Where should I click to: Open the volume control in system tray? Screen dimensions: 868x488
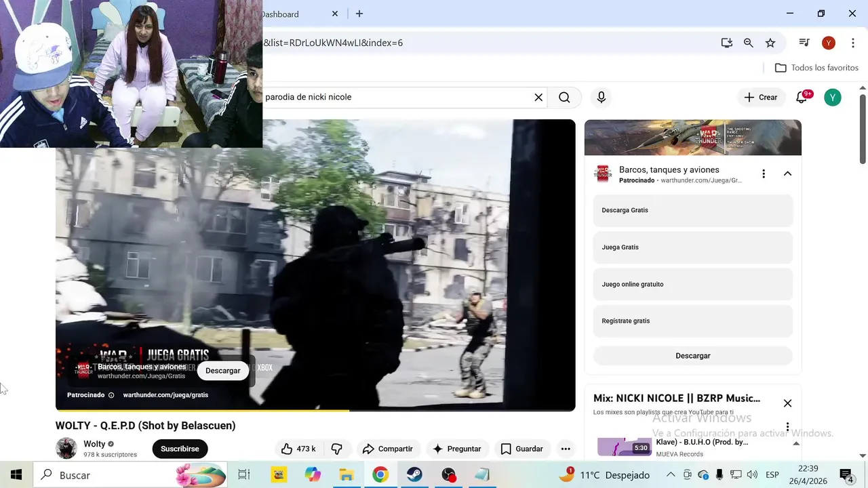click(x=752, y=475)
